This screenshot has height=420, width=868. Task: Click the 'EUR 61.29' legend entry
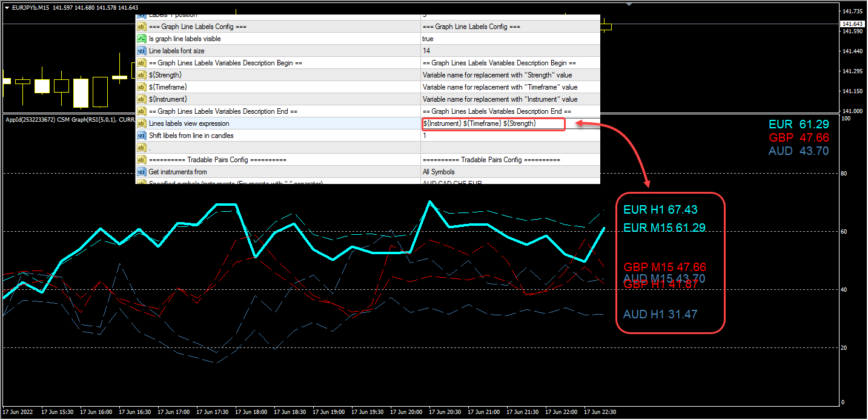tap(798, 124)
